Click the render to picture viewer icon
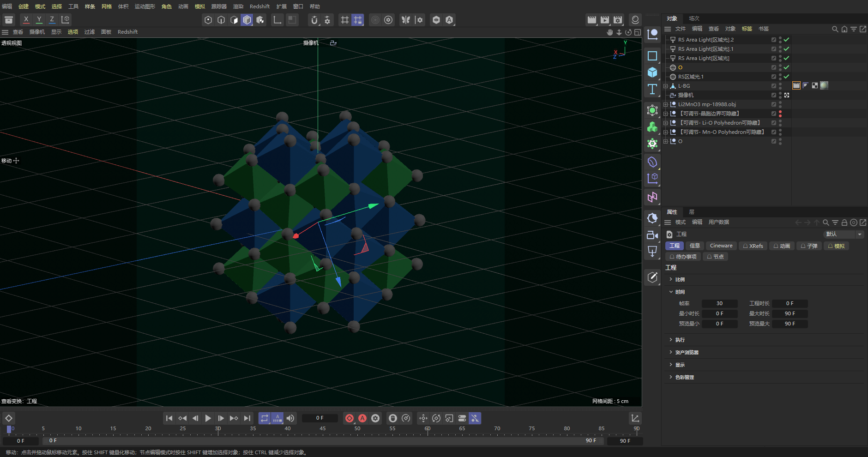This screenshot has width=868, height=457. coord(605,20)
